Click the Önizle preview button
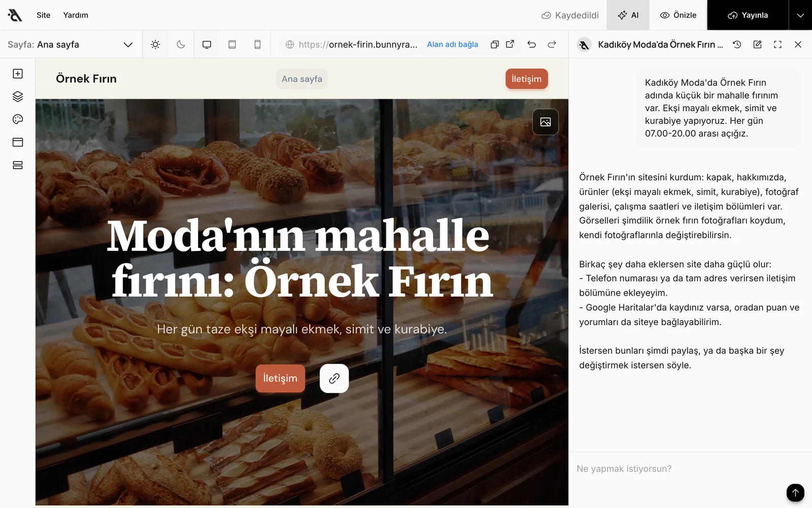 point(678,15)
